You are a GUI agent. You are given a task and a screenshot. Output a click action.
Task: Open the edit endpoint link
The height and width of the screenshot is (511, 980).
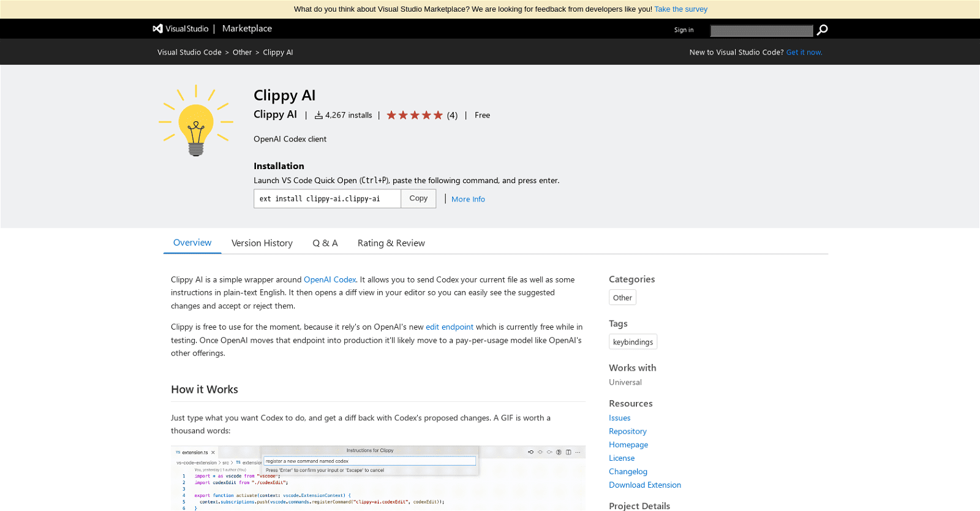pyautogui.click(x=450, y=327)
